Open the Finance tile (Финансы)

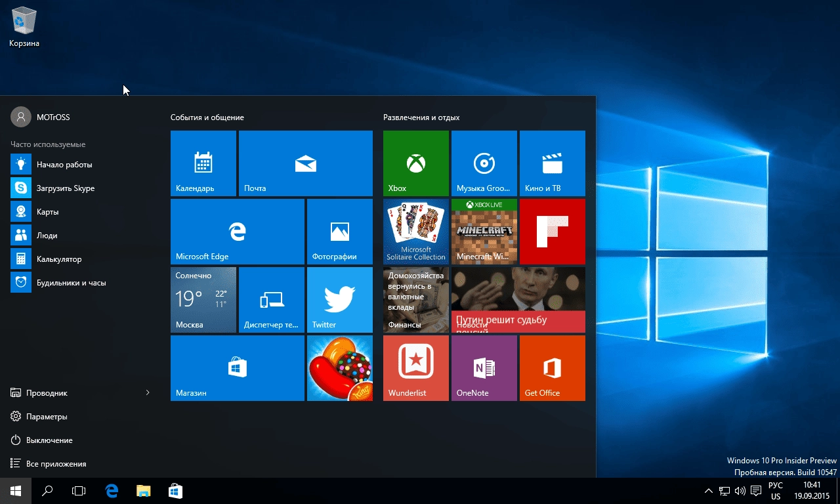[416, 300]
